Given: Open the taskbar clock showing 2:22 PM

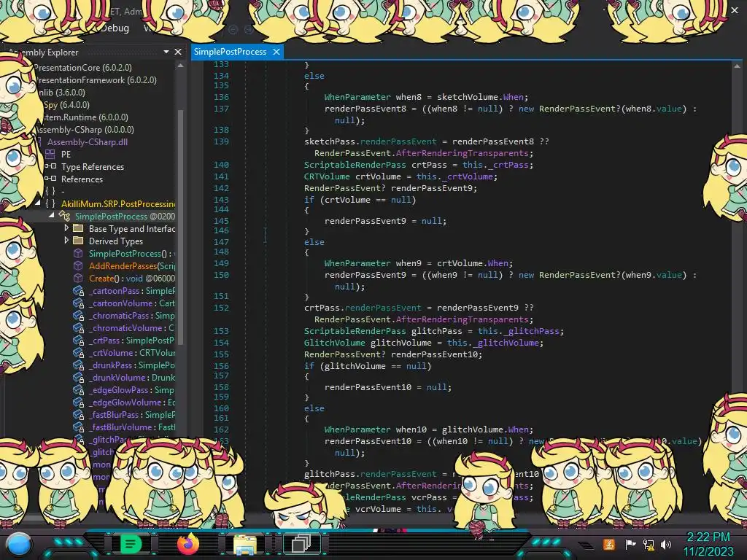Looking at the screenshot, I should point(708,537).
